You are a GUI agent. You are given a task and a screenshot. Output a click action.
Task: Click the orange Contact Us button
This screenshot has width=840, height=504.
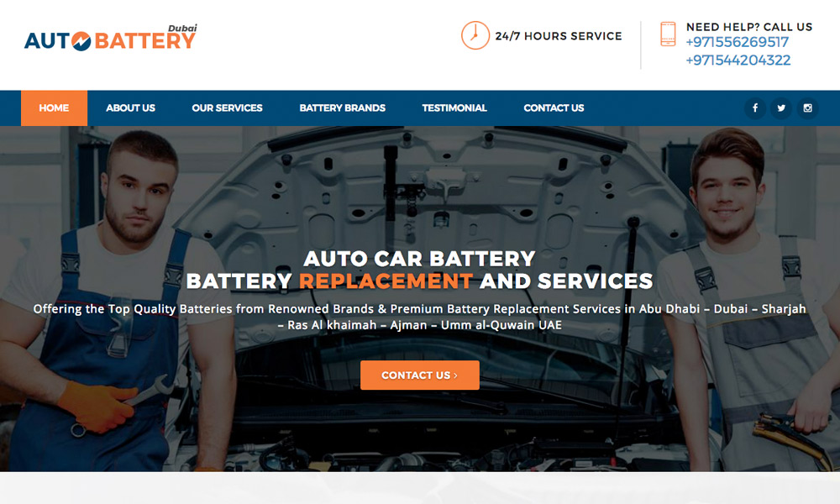coord(420,375)
